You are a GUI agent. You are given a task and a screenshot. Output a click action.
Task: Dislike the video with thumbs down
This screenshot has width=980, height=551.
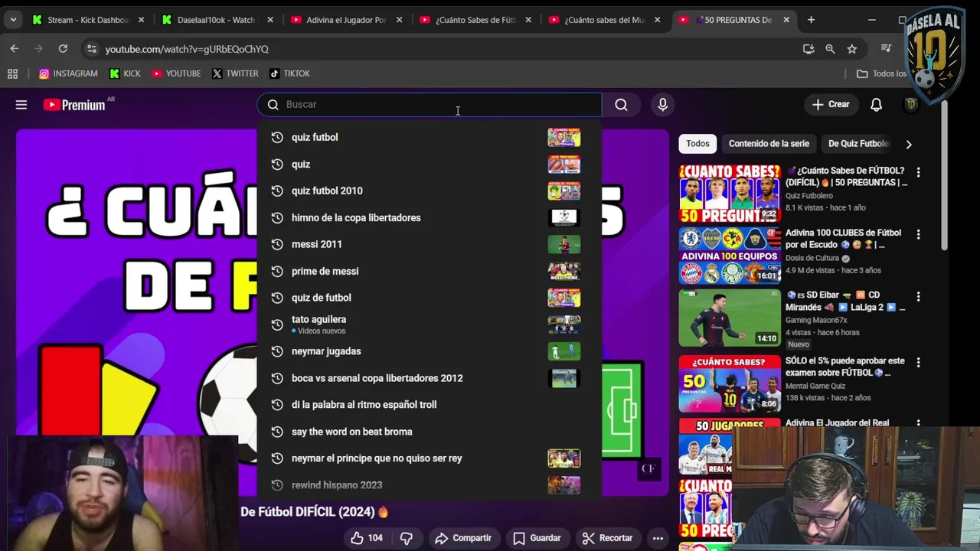click(x=407, y=538)
